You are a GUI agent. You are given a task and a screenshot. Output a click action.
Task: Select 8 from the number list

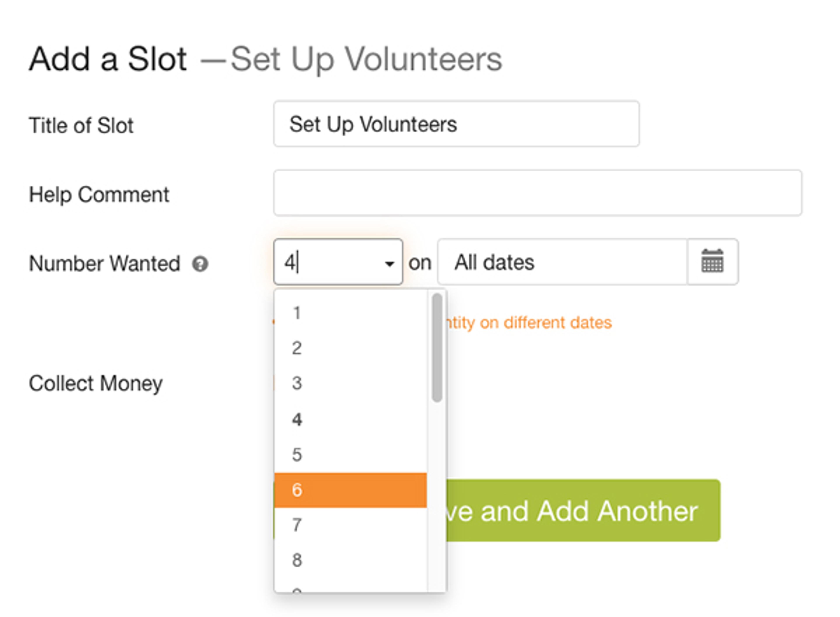pos(350,560)
